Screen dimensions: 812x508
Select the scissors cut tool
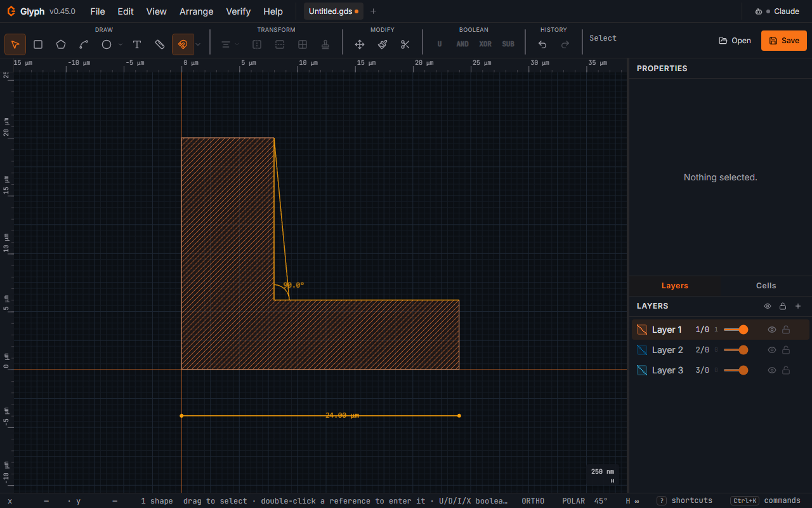405,44
